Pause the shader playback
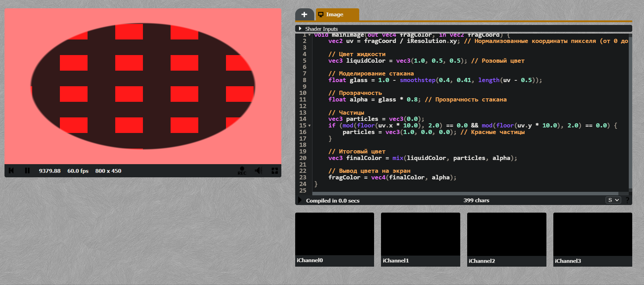Screen dimensions: 644x285 (27, 171)
